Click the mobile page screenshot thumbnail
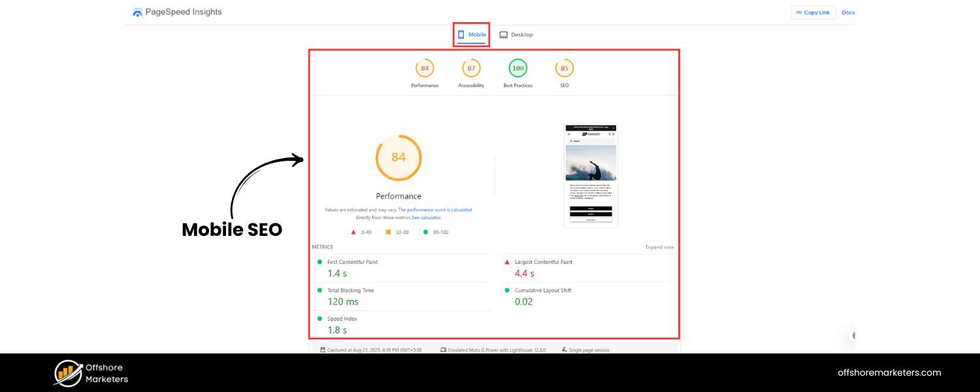The image size is (980, 392). coord(591,174)
